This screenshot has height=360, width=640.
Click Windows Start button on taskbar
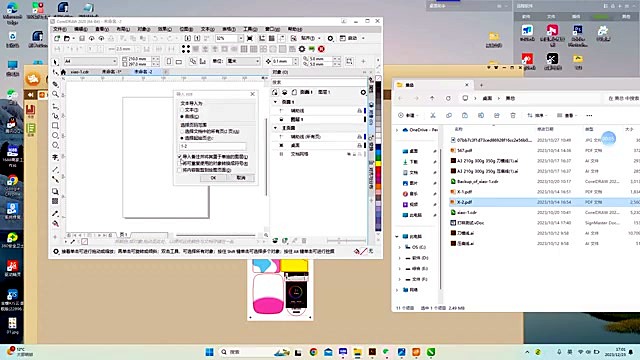click(x=209, y=352)
